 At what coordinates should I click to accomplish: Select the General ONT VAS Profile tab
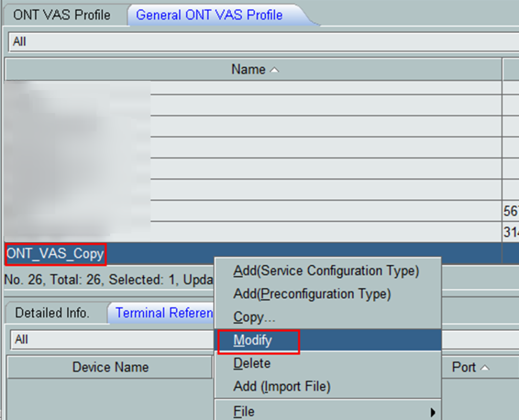click(209, 15)
